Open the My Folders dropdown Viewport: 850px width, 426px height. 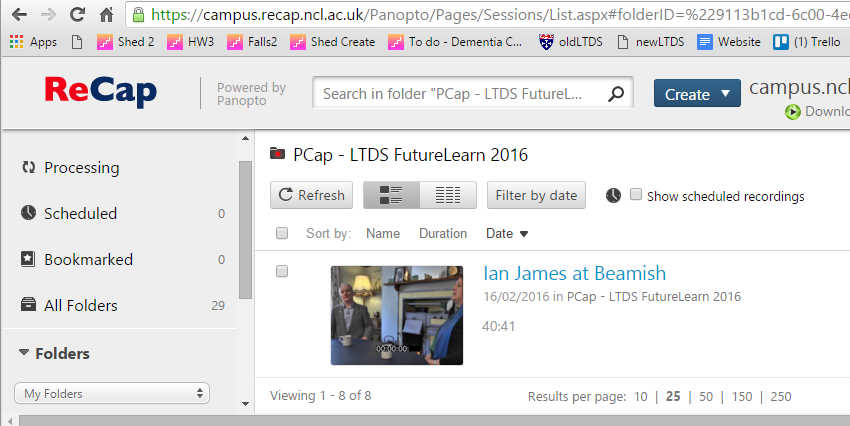[112, 393]
